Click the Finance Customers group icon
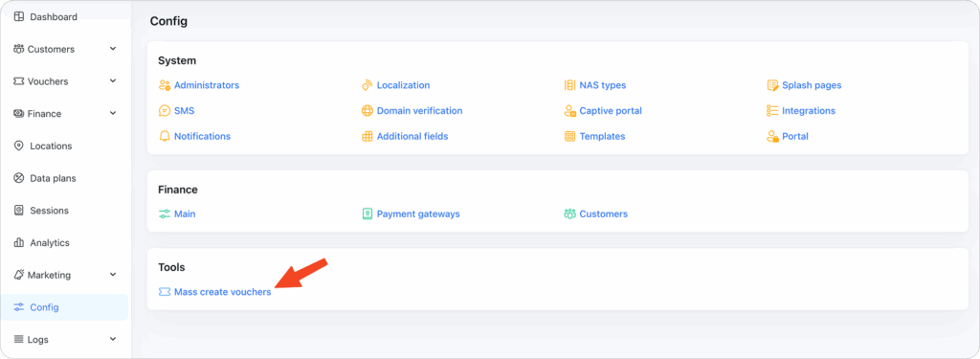The height and width of the screenshot is (359, 980). tap(569, 213)
